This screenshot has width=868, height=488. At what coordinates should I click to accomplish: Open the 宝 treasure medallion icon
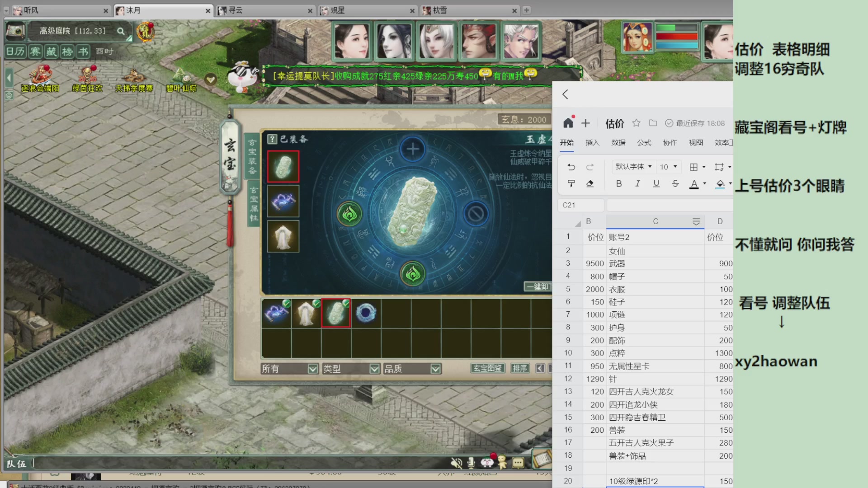coord(145,32)
